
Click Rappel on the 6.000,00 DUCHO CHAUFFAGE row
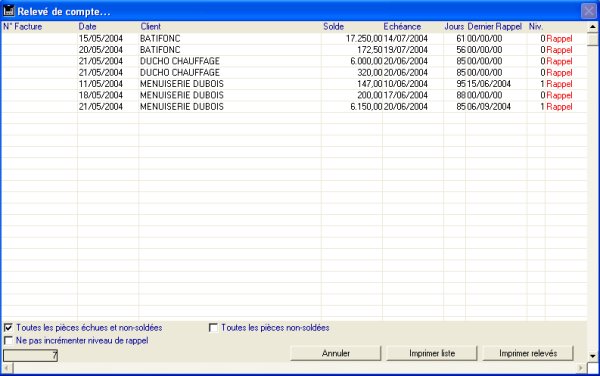tap(559, 61)
